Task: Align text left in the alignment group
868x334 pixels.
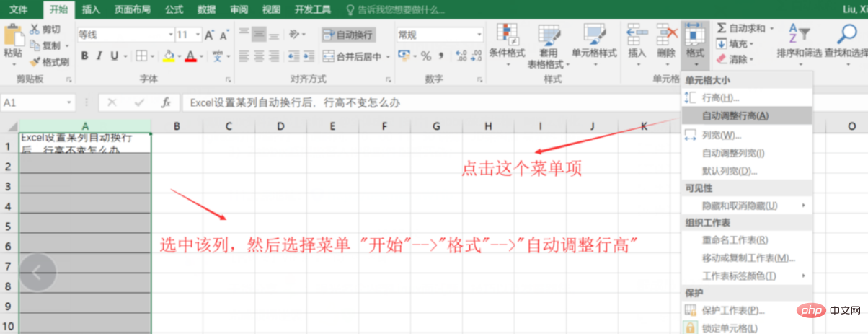Action: [244, 56]
